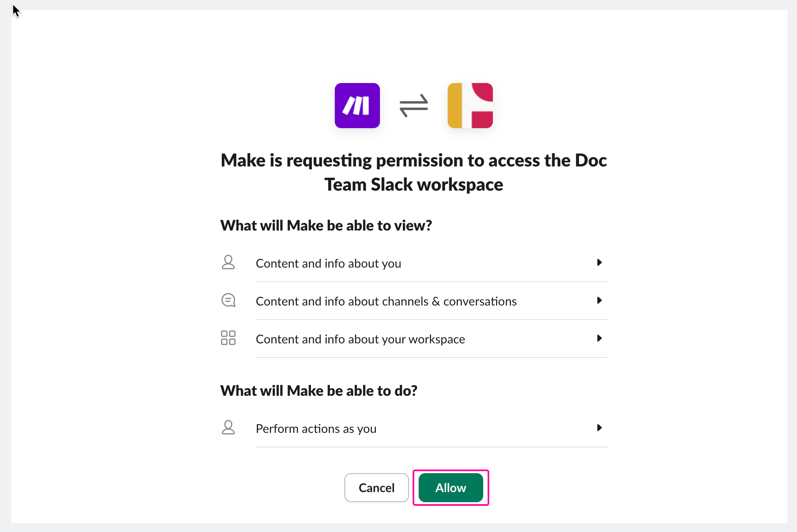Expand the arrow for 'Content and info about you'
This screenshot has width=797, height=532.
coord(599,262)
